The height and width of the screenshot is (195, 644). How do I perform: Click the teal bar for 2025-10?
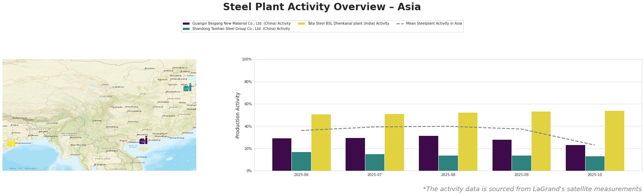pyautogui.click(x=595, y=163)
